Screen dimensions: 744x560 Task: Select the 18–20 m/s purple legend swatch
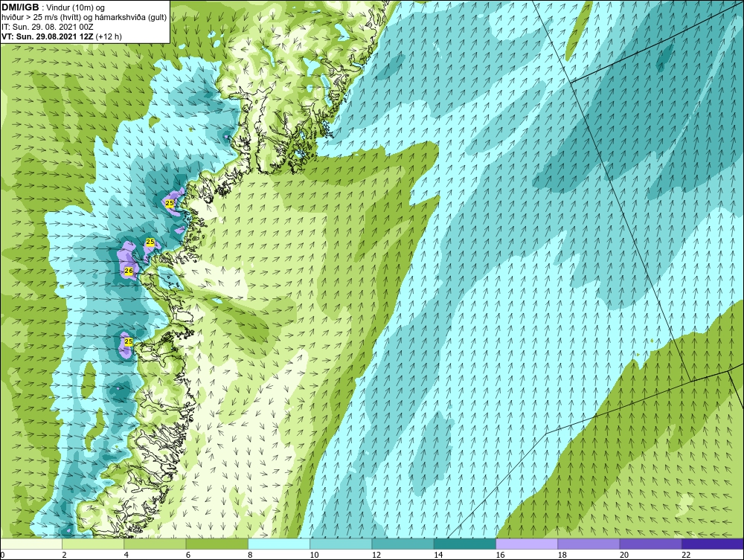click(589, 544)
